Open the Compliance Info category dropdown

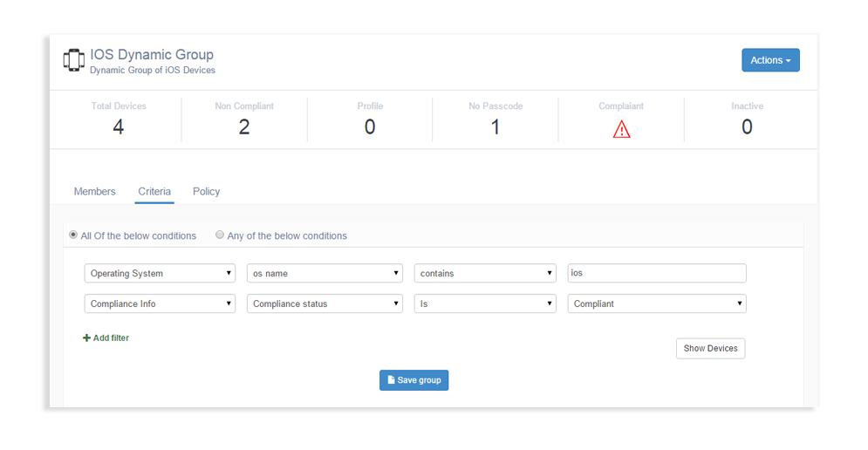[x=160, y=303]
